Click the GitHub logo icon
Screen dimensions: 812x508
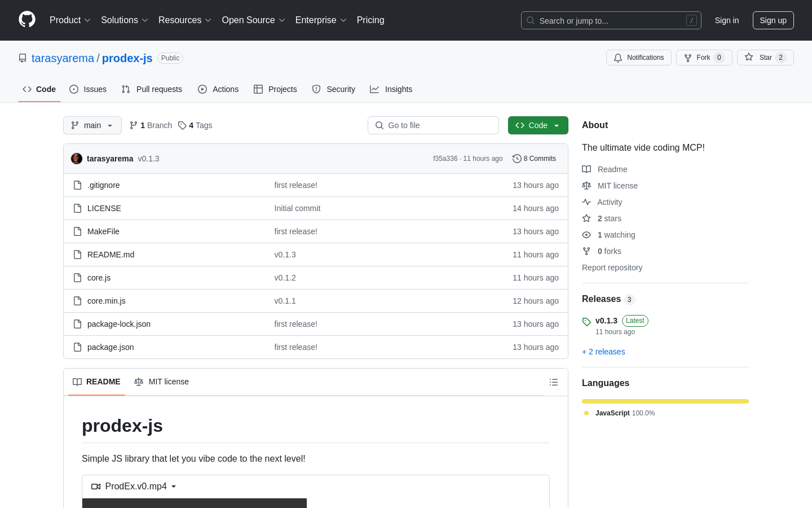pos(27,20)
